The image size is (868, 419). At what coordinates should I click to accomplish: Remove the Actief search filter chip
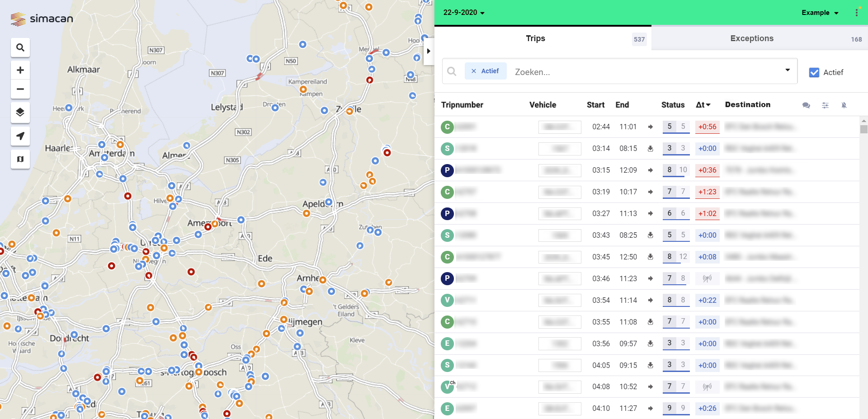(473, 71)
